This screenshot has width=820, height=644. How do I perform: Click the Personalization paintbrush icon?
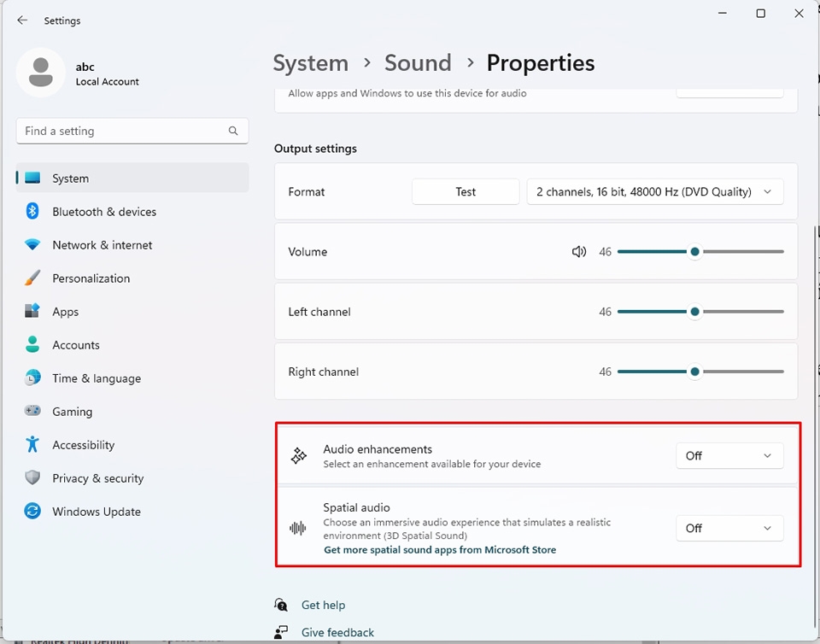(x=32, y=278)
